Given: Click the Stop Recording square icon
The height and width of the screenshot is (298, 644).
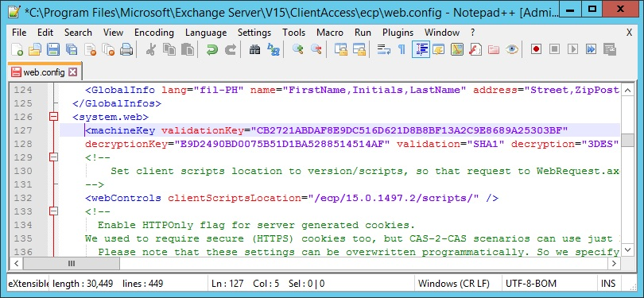Looking at the screenshot, I should (554, 49).
